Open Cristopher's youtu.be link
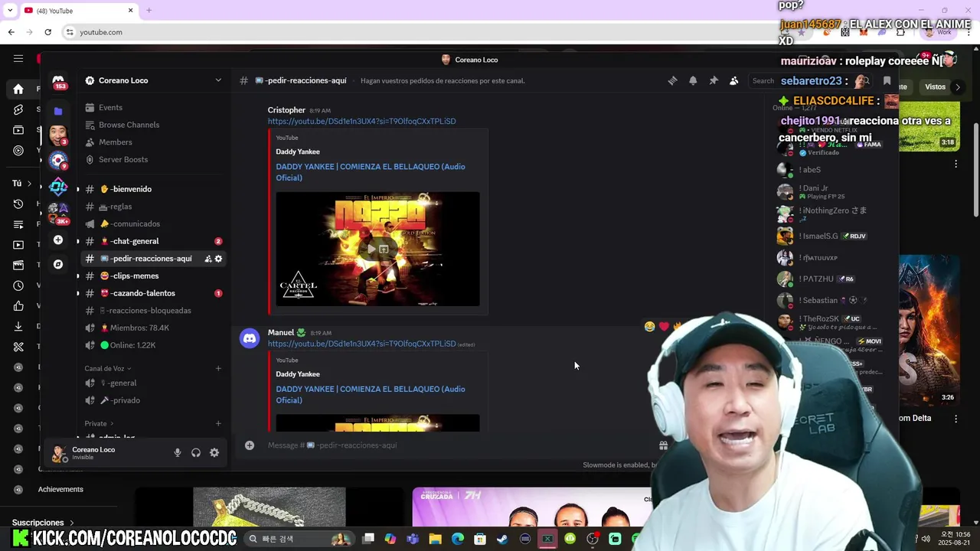This screenshot has width=980, height=551. point(361,121)
